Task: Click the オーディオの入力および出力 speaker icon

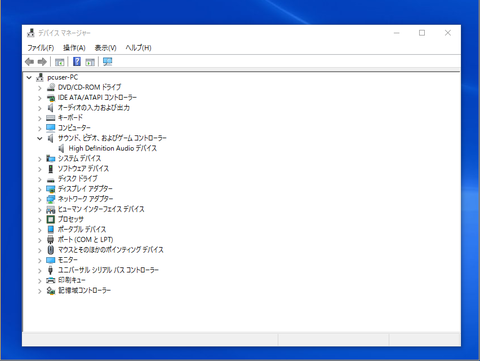Action: point(51,108)
